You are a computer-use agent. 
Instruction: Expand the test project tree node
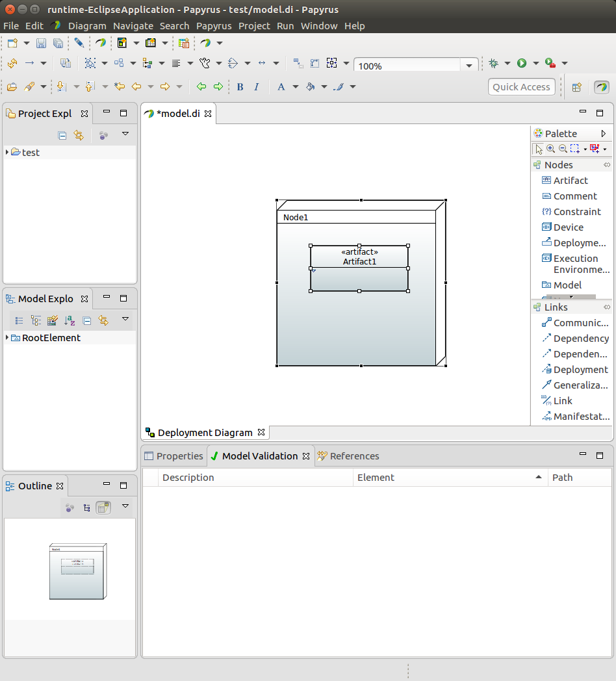7,152
